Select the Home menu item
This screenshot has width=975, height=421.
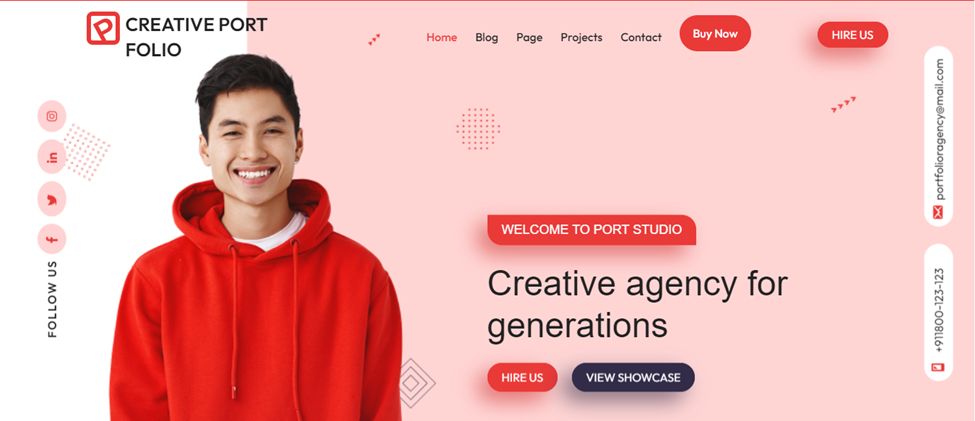(x=441, y=37)
